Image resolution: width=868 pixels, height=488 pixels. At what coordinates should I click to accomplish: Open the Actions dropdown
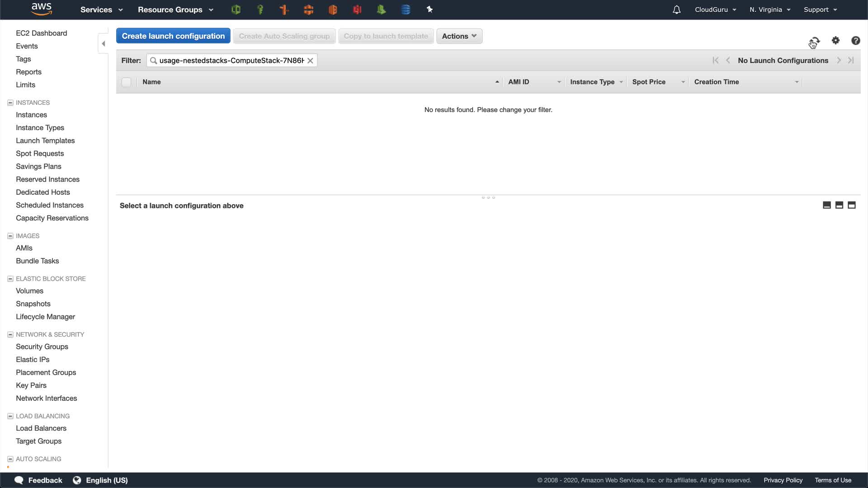coord(459,36)
